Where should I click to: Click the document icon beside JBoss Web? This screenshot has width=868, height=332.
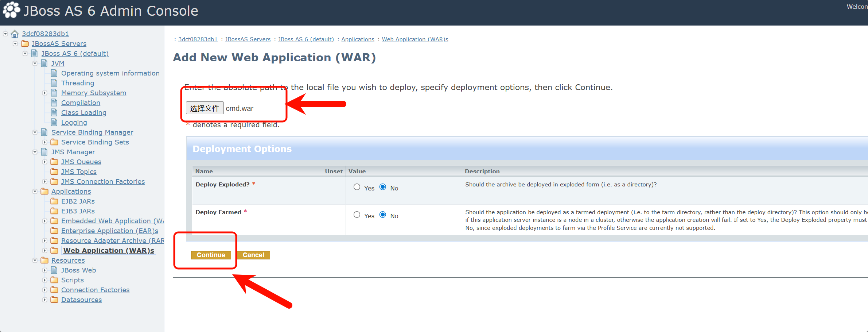(54, 270)
